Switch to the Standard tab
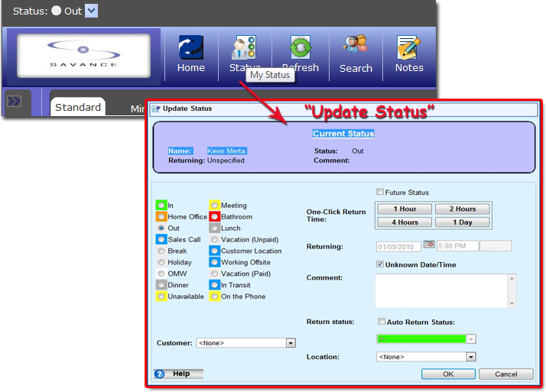 (78, 107)
